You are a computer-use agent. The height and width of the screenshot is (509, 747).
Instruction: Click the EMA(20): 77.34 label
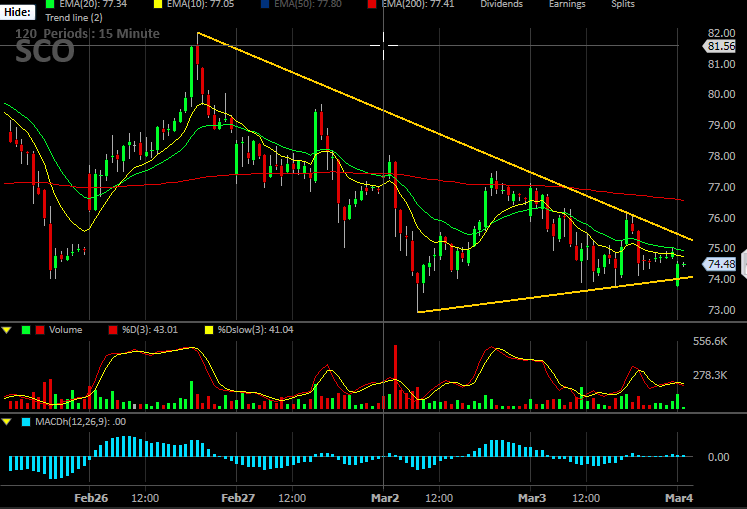93,4
